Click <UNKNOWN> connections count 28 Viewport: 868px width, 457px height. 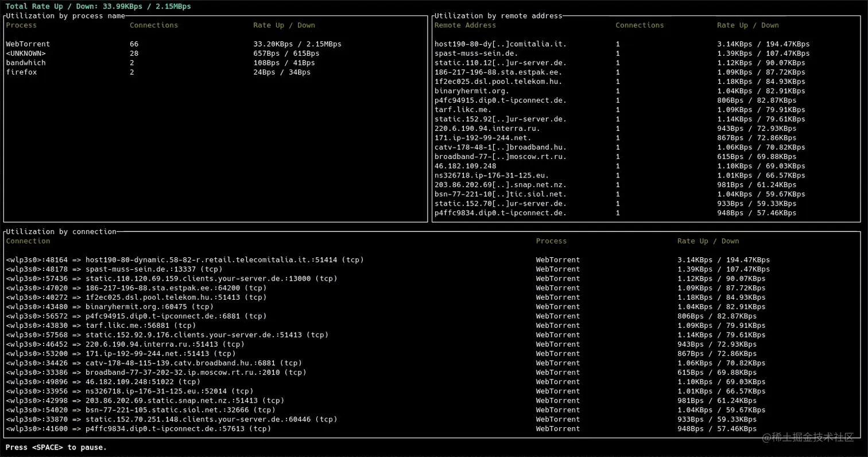click(134, 53)
